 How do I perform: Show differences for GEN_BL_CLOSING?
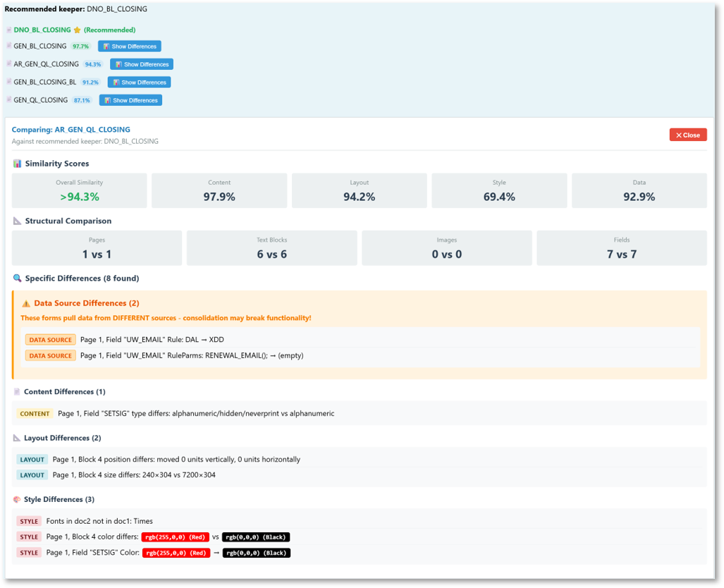[130, 47]
